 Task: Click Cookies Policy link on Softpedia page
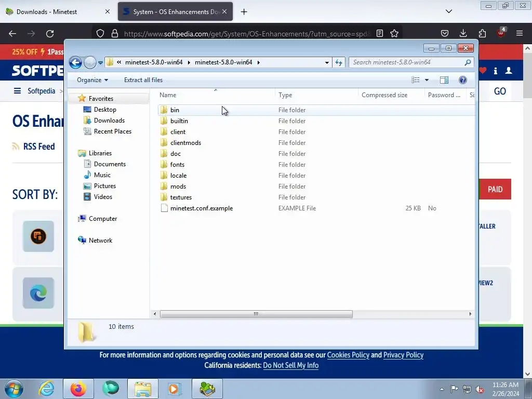click(x=348, y=355)
